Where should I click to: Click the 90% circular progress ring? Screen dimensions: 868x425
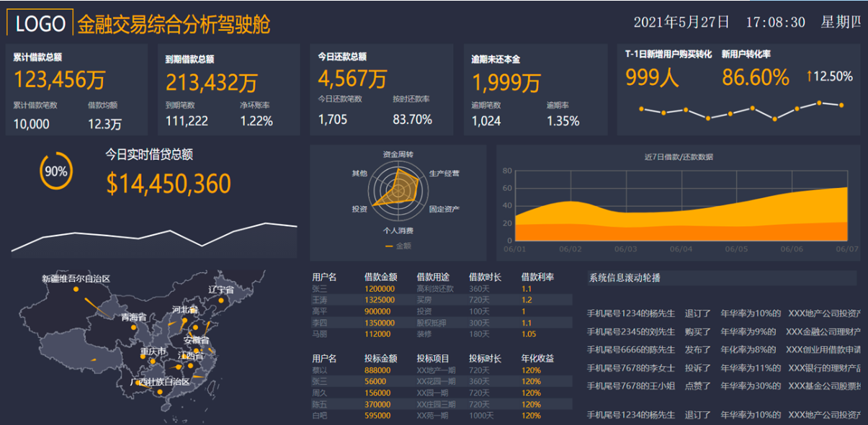click(x=55, y=171)
